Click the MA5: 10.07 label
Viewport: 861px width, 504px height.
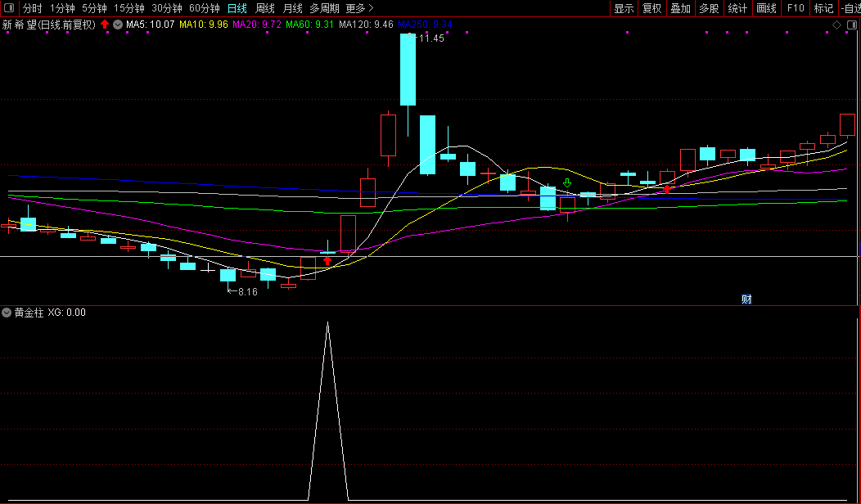(150, 25)
